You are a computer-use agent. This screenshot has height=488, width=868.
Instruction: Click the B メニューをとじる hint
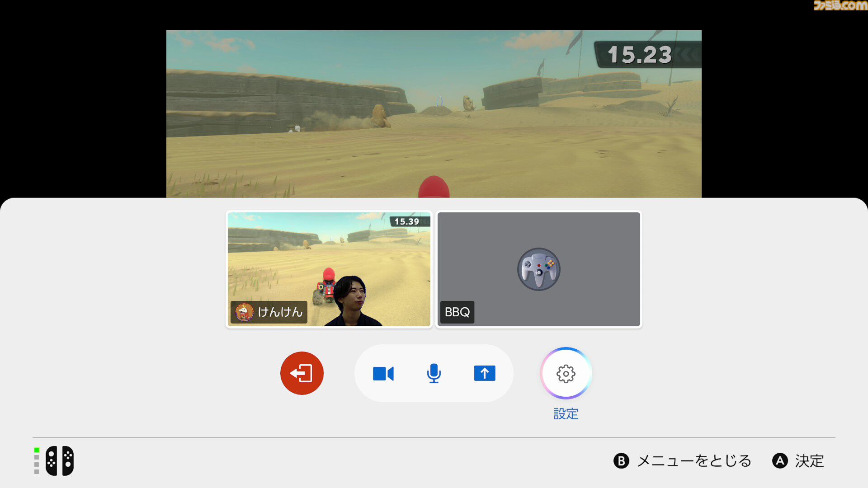coord(682,461)
